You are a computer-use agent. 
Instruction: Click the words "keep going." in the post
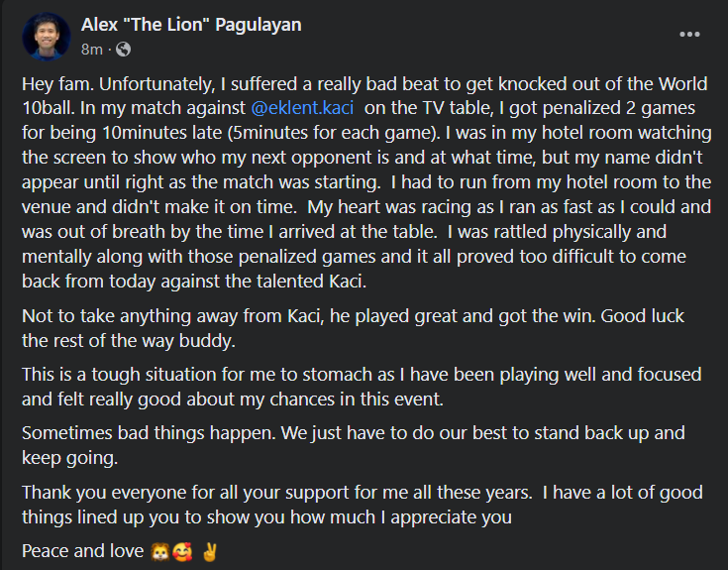coord(69,458)
